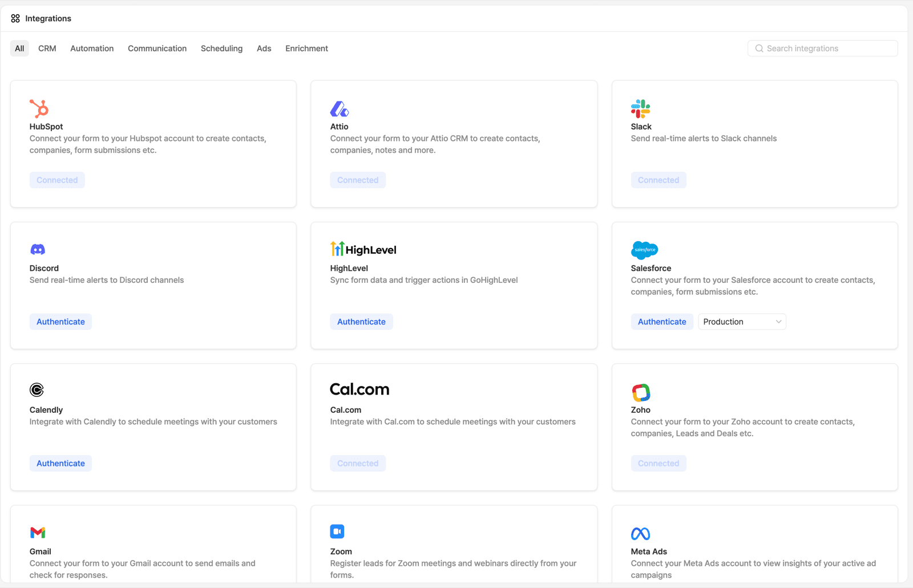Open the Enrichment tab
This screenshot has width=913, height=588.
pyautogui.click(x=307, y=48)
